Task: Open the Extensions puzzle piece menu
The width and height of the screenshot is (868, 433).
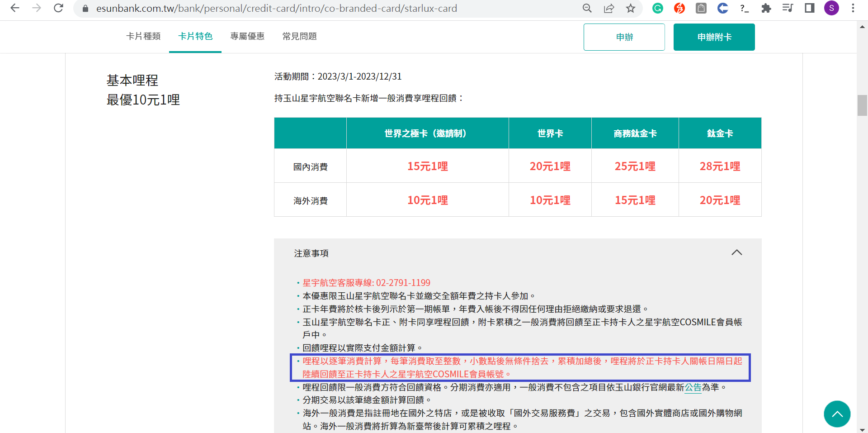Action: (x=766, y=8)
